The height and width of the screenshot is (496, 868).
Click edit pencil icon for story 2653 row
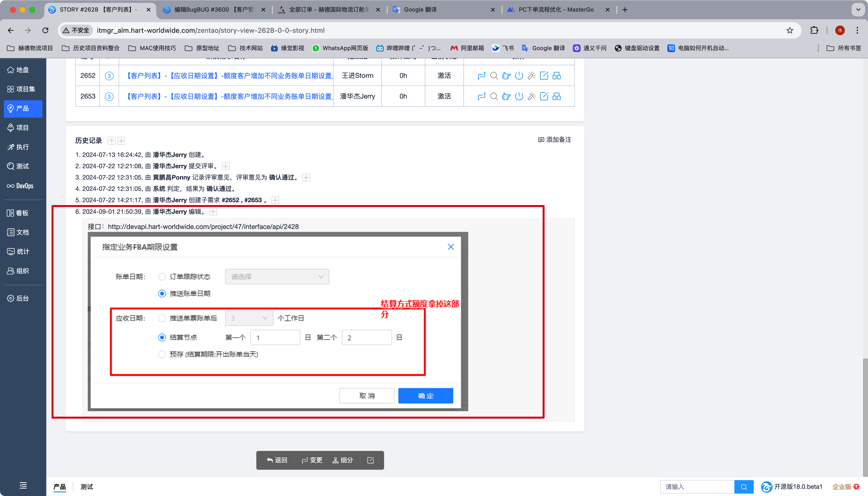tap(544, 96)
